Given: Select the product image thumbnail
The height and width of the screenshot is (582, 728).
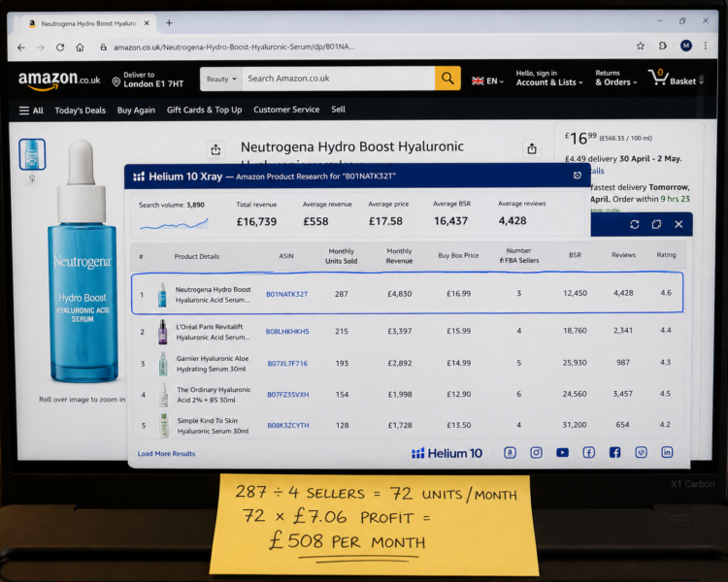Looking at the screenshot, I should click(x=32, y=154).
